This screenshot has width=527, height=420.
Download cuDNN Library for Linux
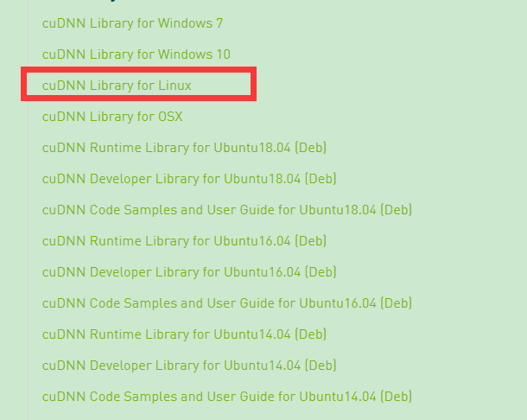pyautogui.click(x=117, y=86)
